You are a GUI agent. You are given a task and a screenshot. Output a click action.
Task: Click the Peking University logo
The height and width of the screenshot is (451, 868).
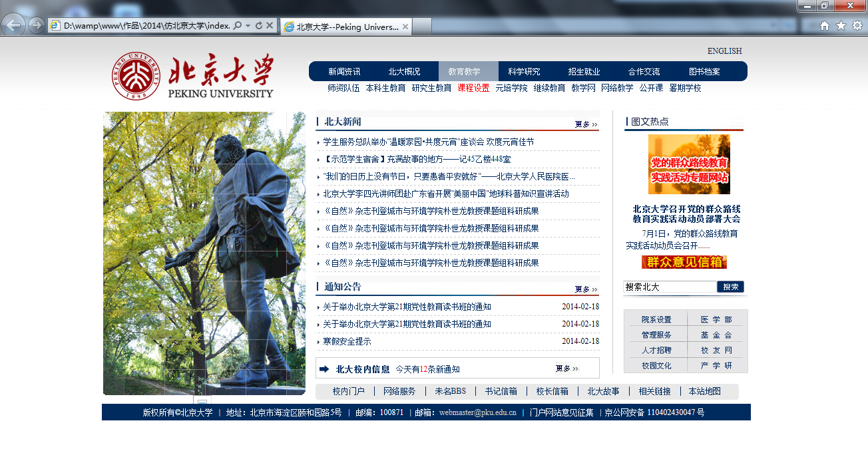192,76
